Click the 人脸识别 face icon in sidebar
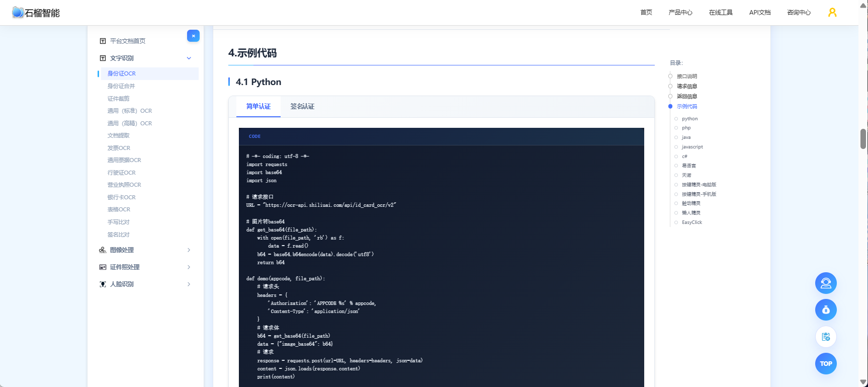This screenshot has width=868, height=387. [103, 284]
